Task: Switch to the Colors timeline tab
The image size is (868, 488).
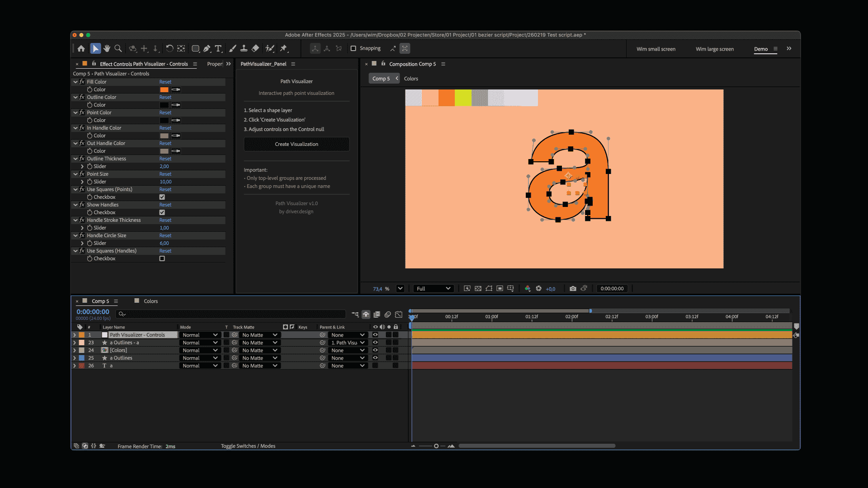Action: point(151,301)
